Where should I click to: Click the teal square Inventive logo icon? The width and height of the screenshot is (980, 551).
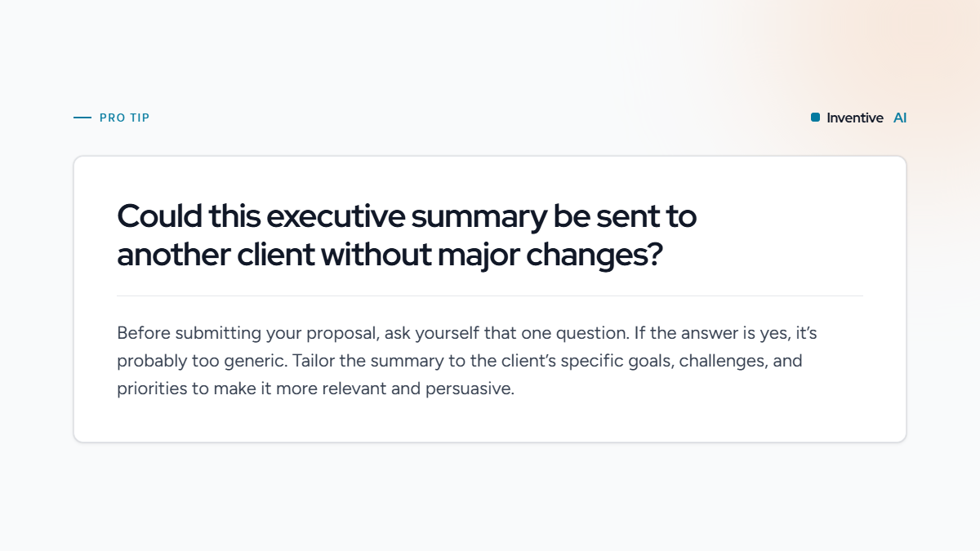point(815,118)
